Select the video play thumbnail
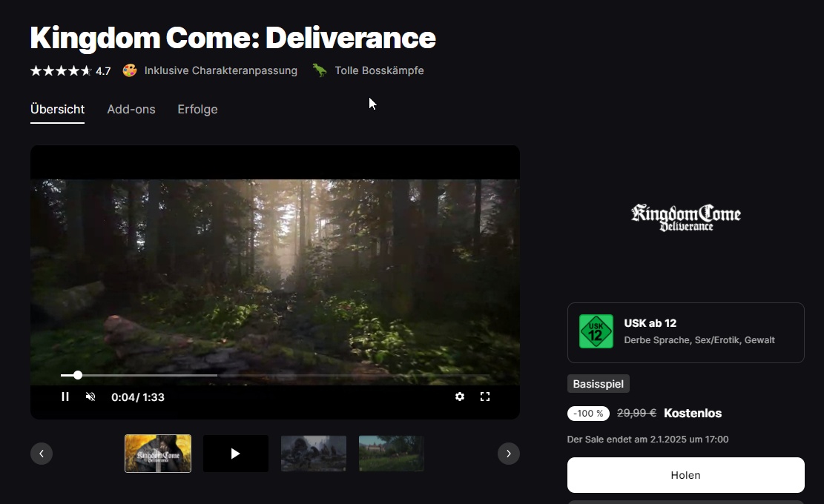 pyautogui.click(x=236, y=454)
